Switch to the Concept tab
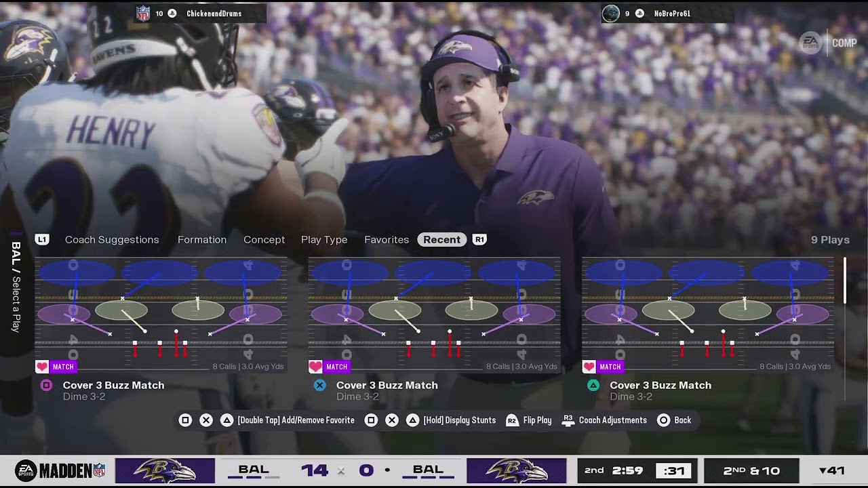The width and height of the screenshot is (868, 488). click(x=264, y=239)
